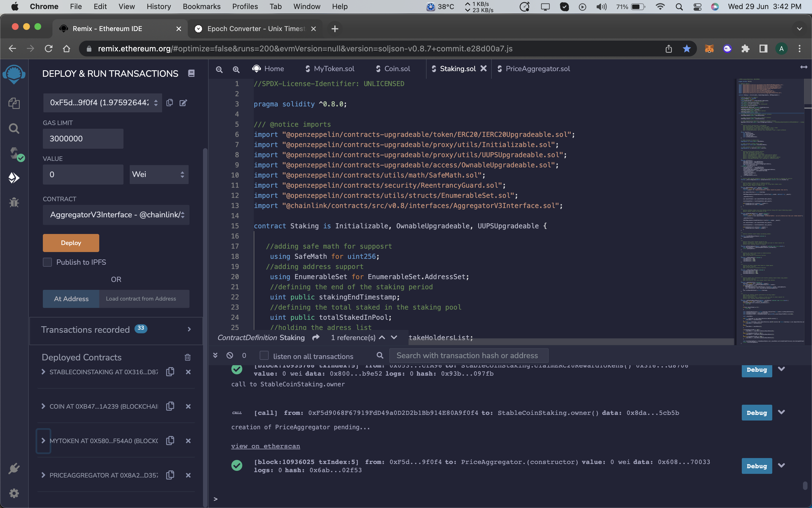Copy the PRICEAGGREGATOR contract address
Image resolution: width=812 pixels, height=508 pixels.
click(x=170, y=475)
